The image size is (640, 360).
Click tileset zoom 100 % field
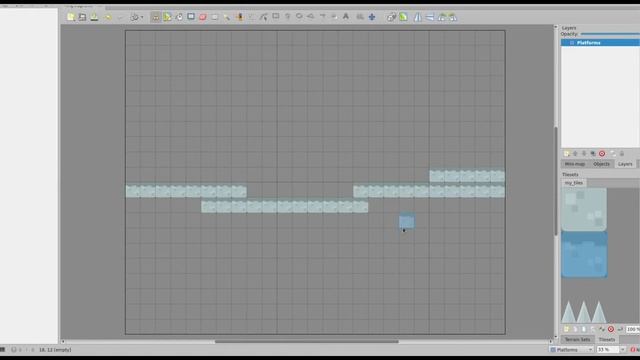coord(633,329)
